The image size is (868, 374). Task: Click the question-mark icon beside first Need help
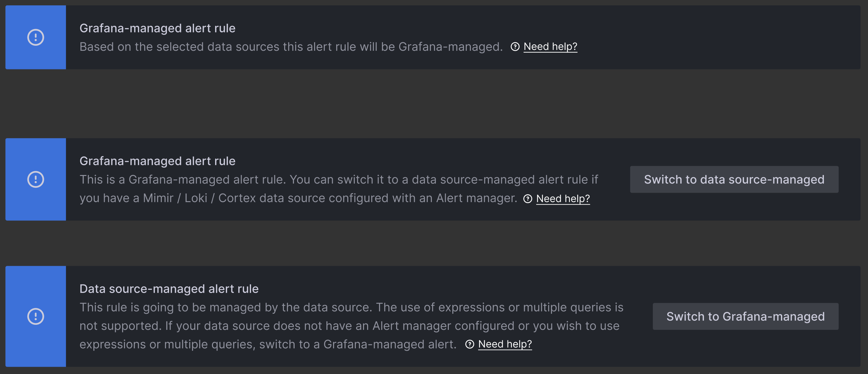click(x=515, y=46)
